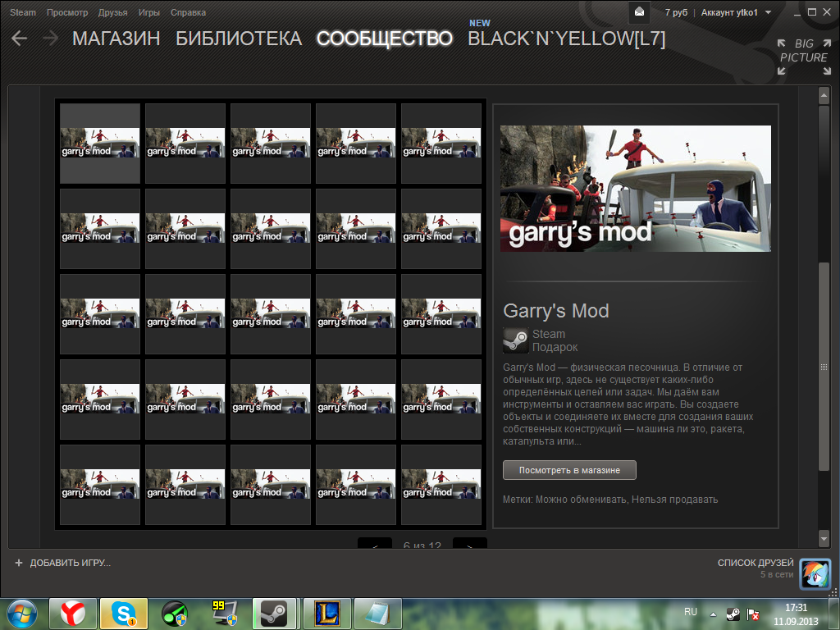This screenshot has height=630, width=840.
Task: Open the Друзья menu
Action: (112, 12)
